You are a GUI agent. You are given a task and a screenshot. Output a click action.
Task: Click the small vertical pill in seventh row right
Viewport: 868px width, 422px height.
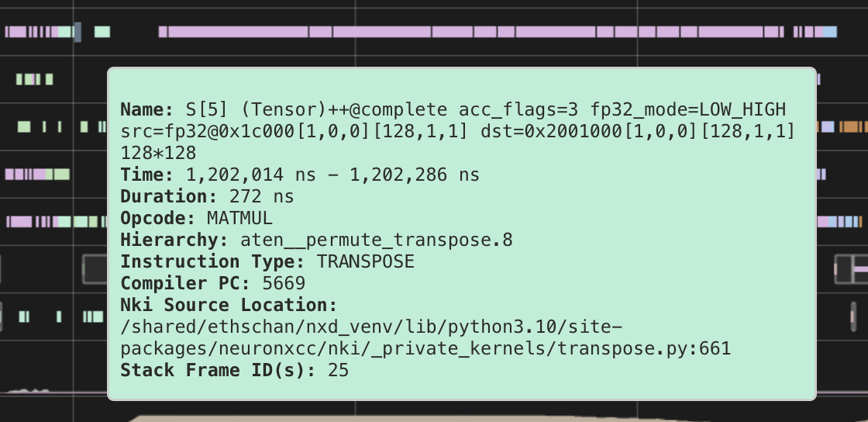[x=852, y=316]
